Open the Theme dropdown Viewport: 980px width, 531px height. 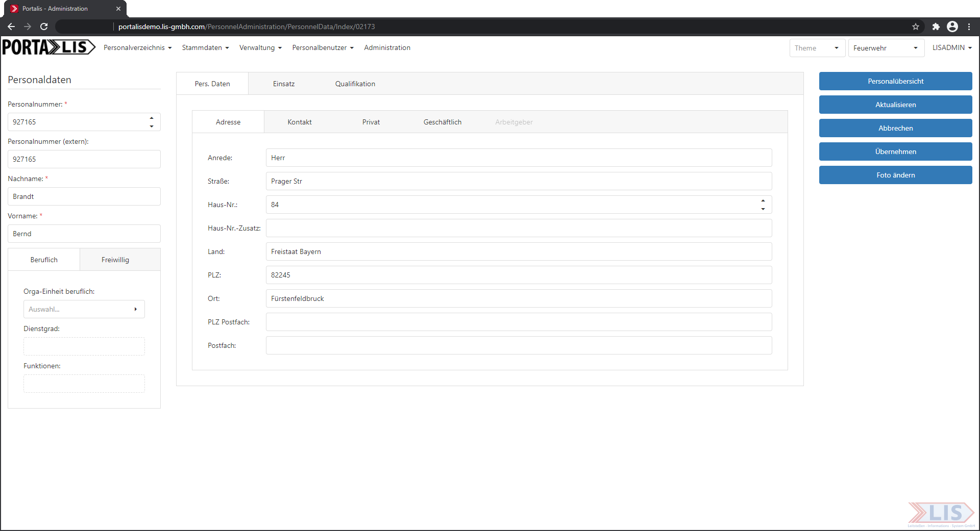coord(817,48)
